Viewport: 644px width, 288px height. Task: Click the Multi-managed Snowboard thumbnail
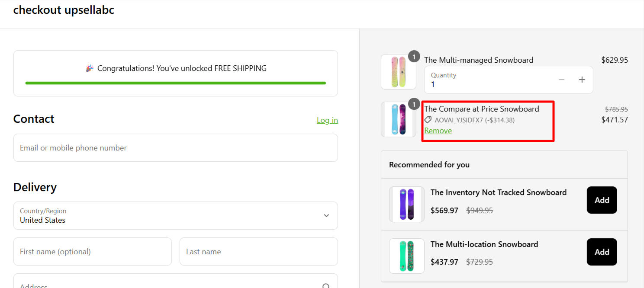pyautogui.click(x=398, y=72)
